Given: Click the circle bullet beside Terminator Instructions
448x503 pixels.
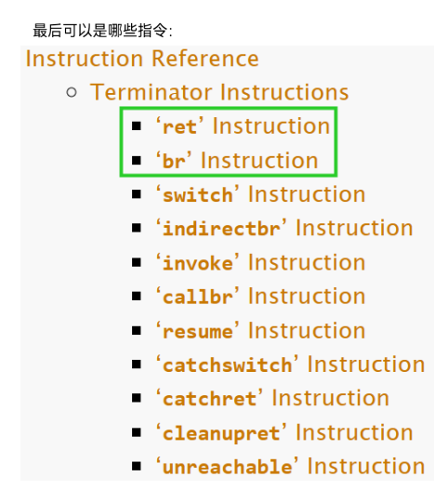Looking at the screenshot, I should coord(72,93).
